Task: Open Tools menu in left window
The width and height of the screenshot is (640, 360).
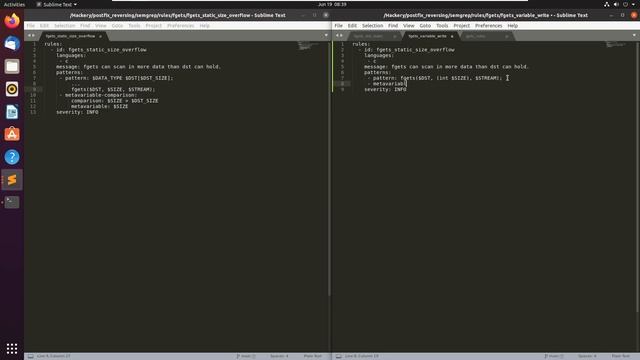Action: click(x=134, y=26)
